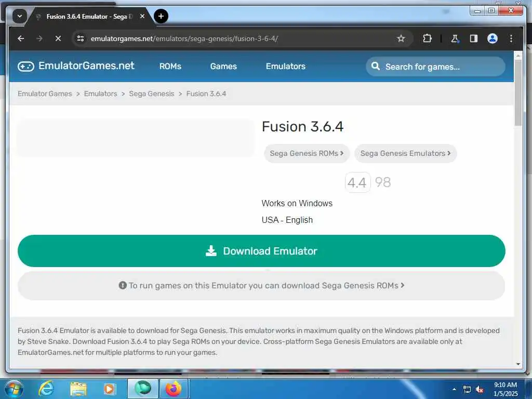The height and width of the screenshot is (399, 532).
Task: Click Fusion 3.6.4 breadcrumb text
Action: [206, 94]
